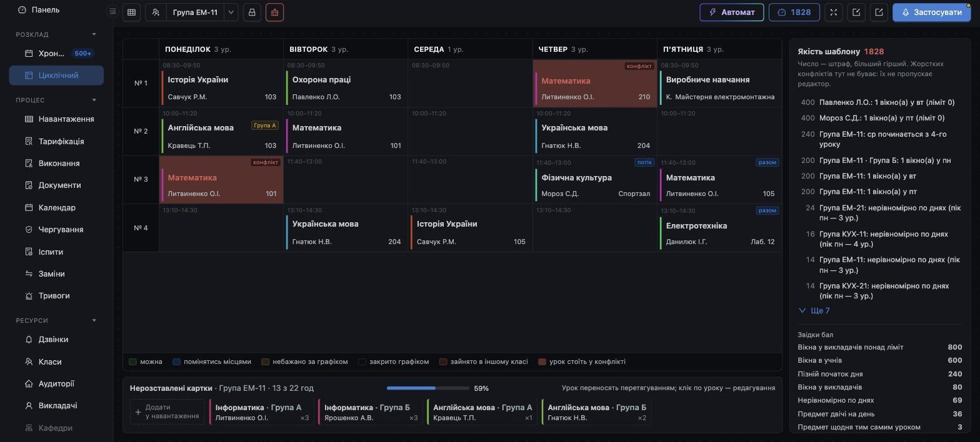The width and height of the screenshot is (980, 442).
Task: Click the red clear-schedule icon in the toolbar
Action: (274, 12)
